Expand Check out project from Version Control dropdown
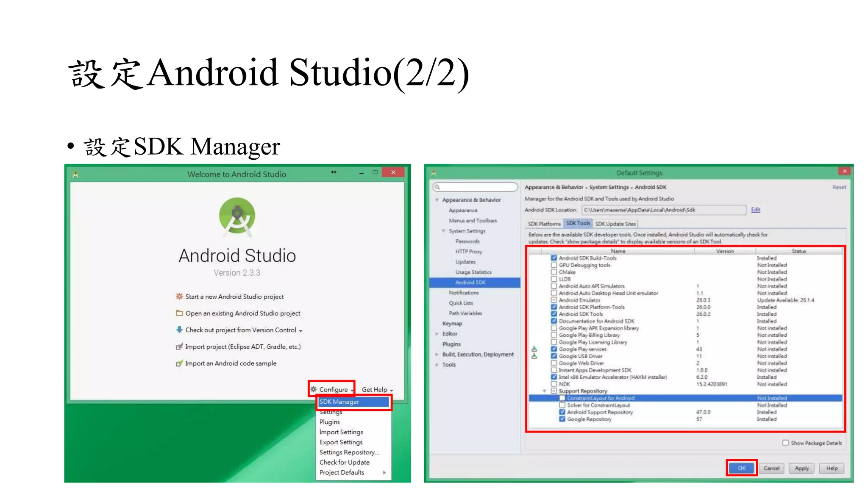 [300, 331]
